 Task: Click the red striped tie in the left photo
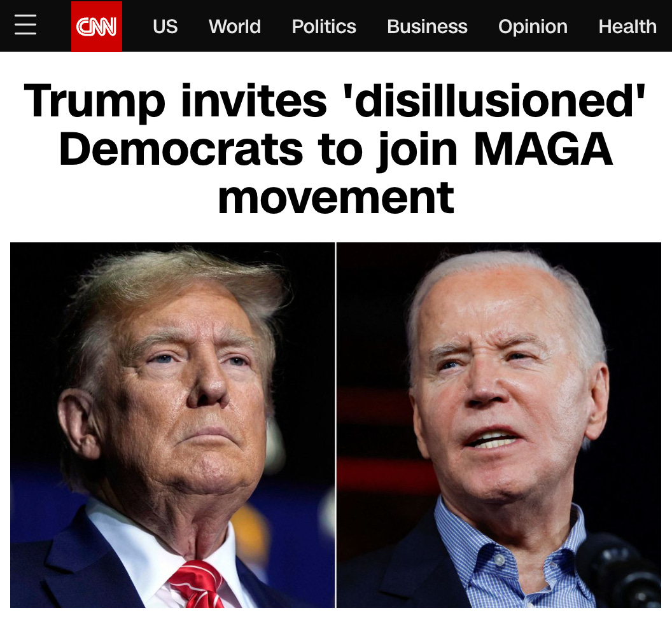198,584
